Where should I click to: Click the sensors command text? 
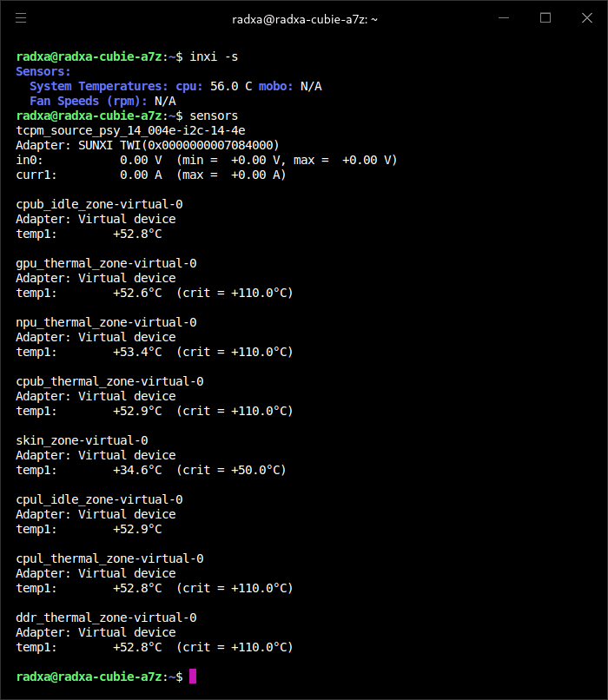coord(214,115)
